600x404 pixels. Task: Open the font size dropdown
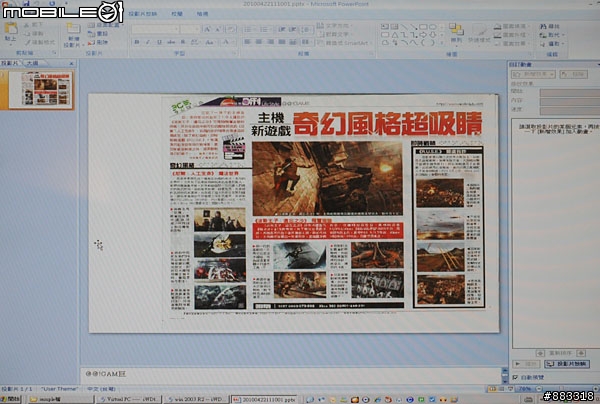coord(199,29)
